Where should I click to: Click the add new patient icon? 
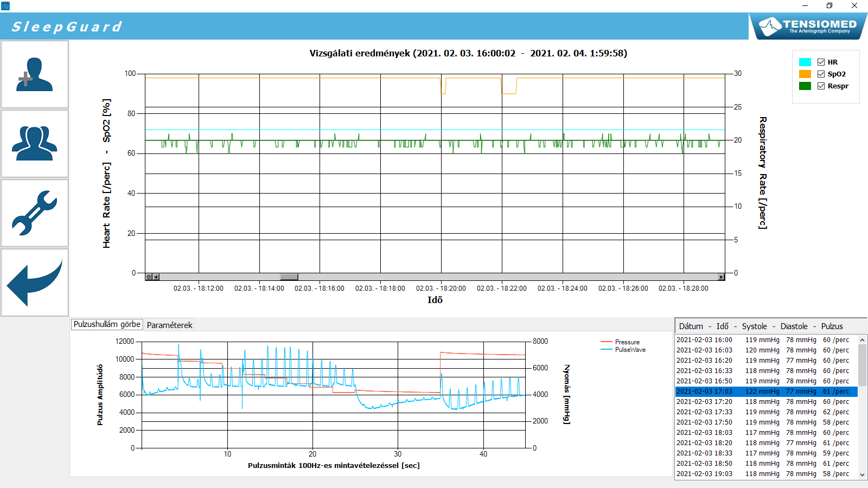[35, 74]
